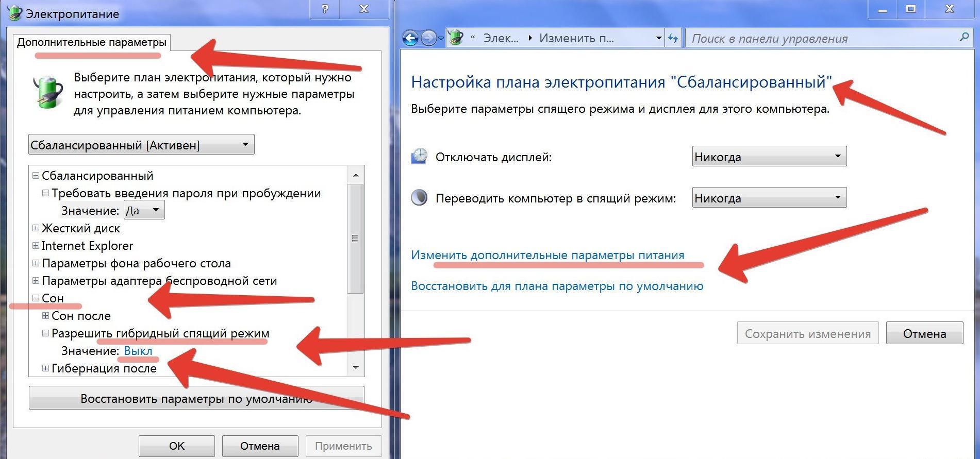
Task: Click Изменить дополнительные параметры питания link
Action: pyautogui.click(x=547, y=255)
